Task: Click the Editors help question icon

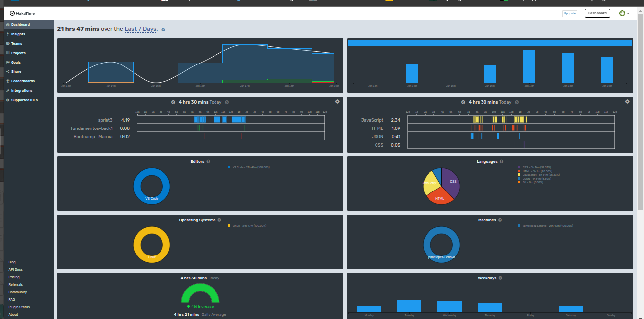Action: (x=208, y=161)
